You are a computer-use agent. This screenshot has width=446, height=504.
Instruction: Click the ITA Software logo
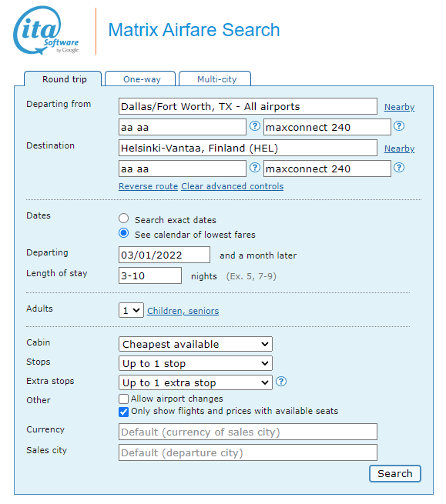[46, 30]
